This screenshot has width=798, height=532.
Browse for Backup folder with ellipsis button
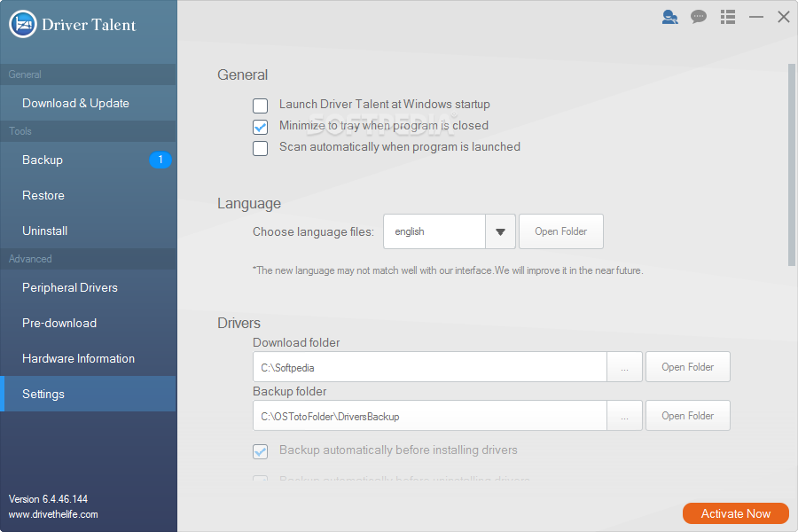pyautogui.click(x=624, y=416)
